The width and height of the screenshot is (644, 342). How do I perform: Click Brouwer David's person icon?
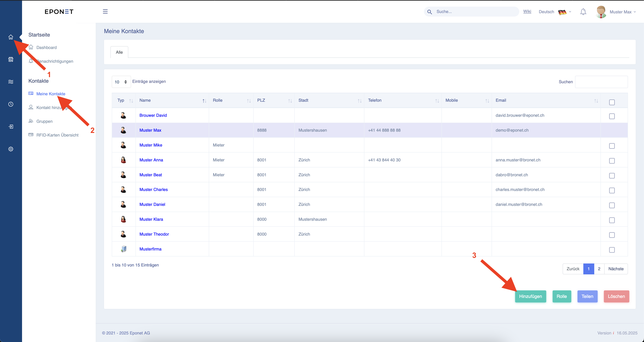pyautogui.click(x=123, y=115)
